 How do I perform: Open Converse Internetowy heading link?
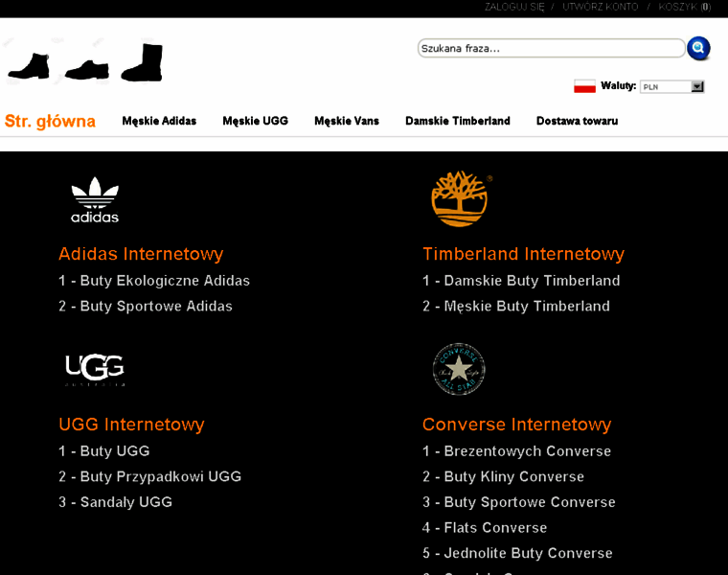coord(516,425)
